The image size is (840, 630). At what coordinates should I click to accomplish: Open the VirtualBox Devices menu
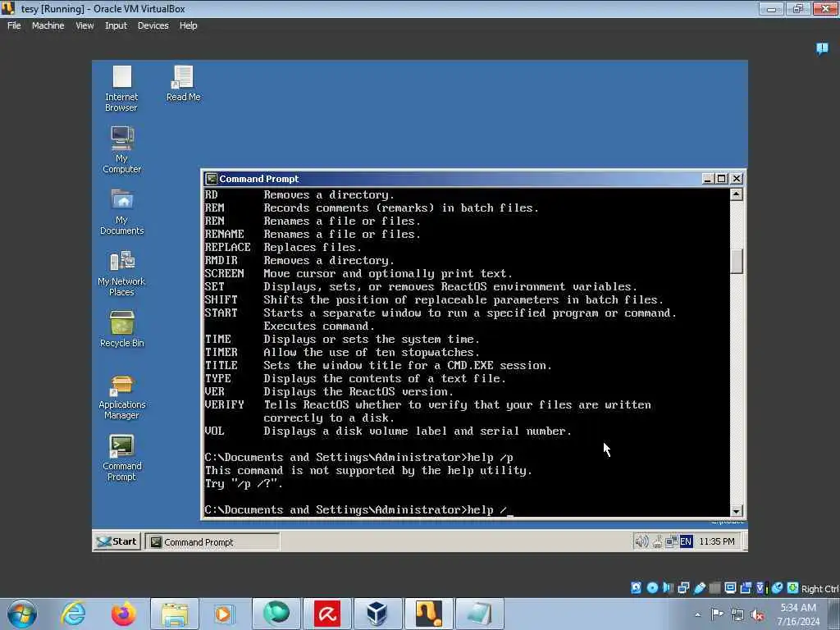(153, 25)
